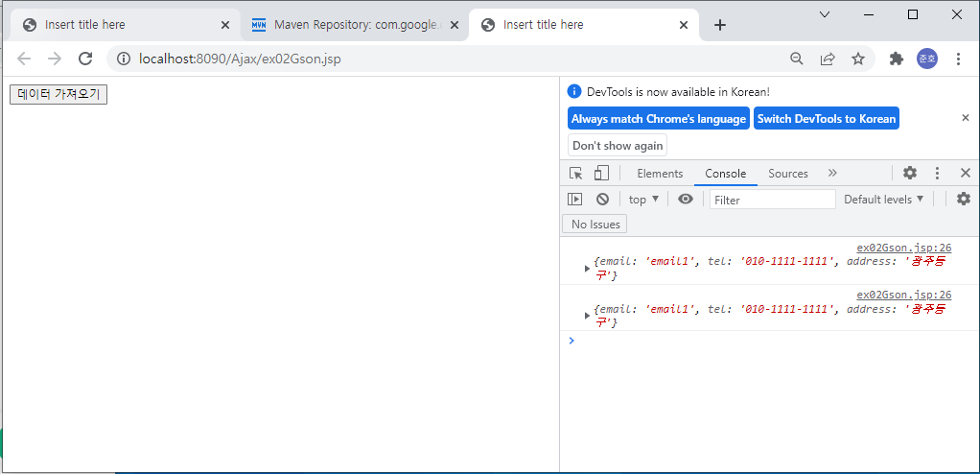Open second ex02Gson.jsp:26 source link
The width and height of the screenshot is (980, 474).
[903, 295]
